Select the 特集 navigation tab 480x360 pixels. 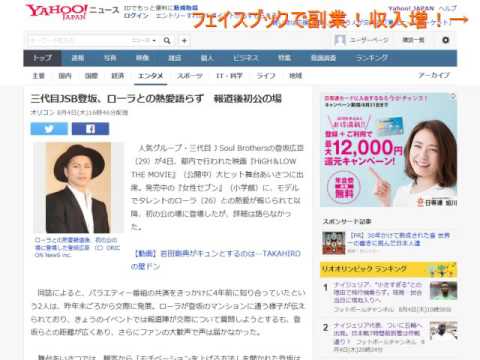(284, 58)
